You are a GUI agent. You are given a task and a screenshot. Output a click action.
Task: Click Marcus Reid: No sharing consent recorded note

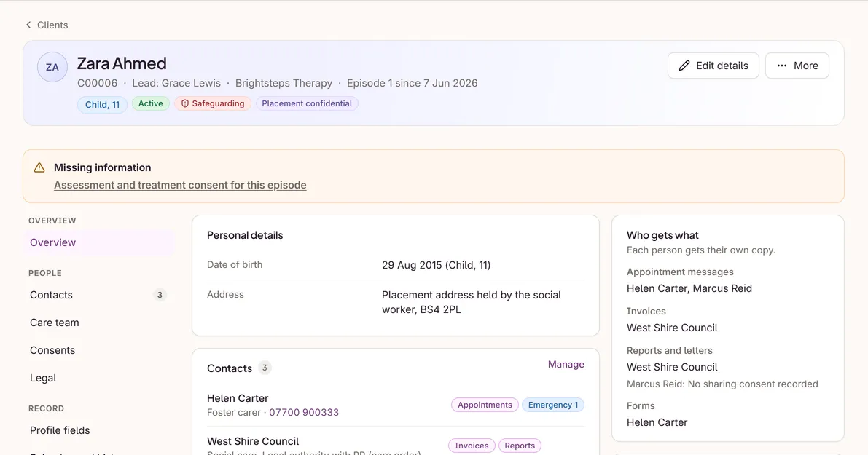722,384
